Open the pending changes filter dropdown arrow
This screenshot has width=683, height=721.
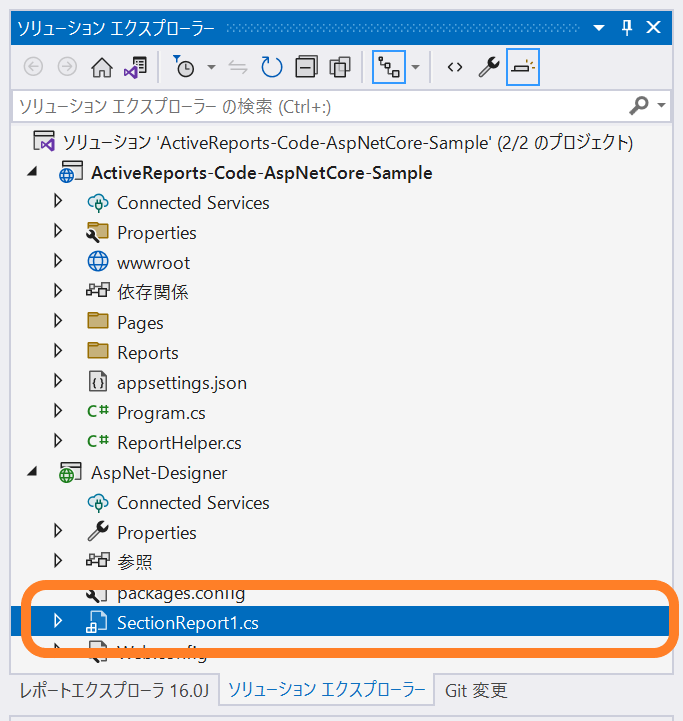point(211,68)
